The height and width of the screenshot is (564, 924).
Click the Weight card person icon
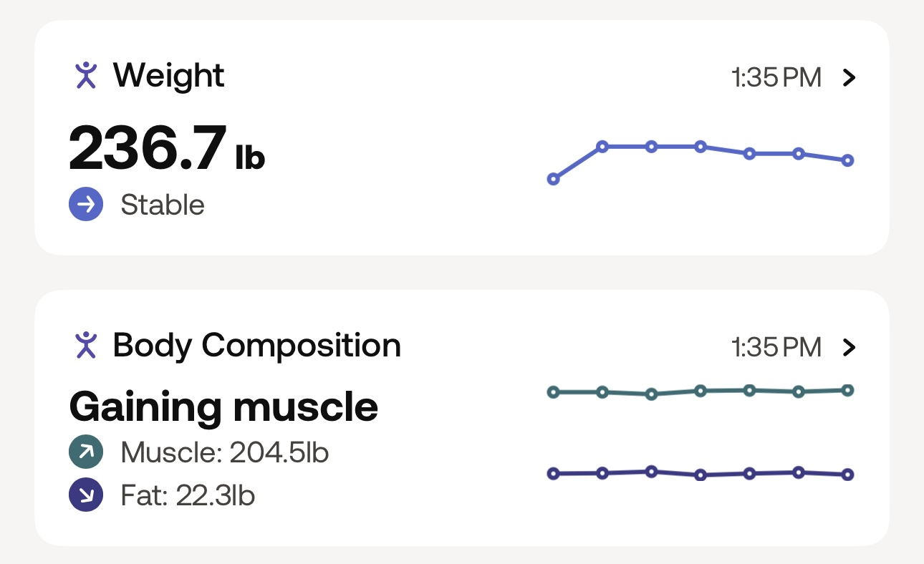tap(86, 75)
